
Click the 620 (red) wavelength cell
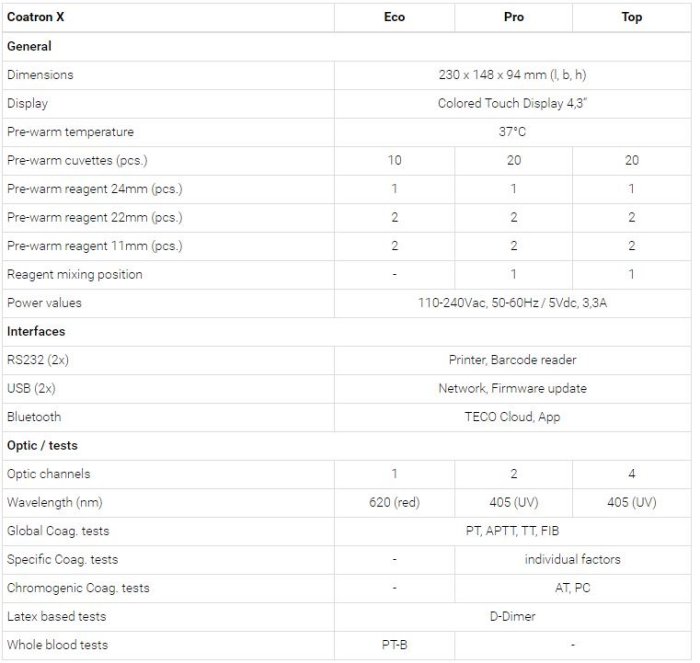click(394, 502)
